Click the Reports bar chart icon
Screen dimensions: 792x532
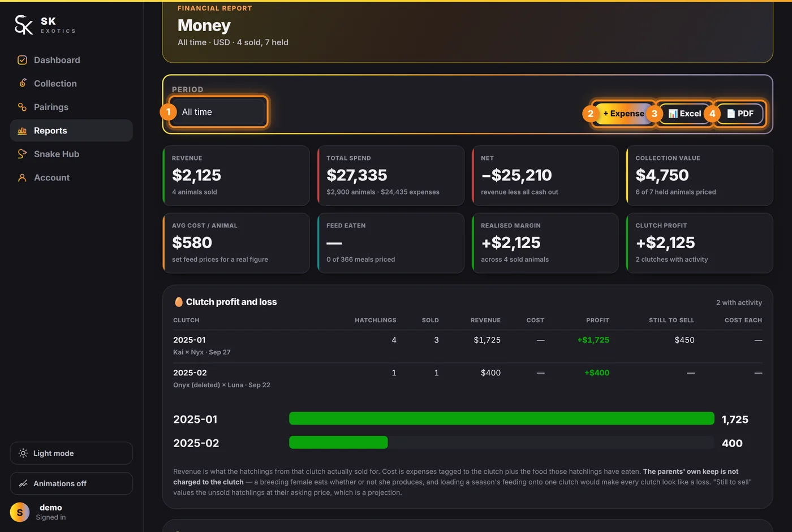(x=23, y=131)
